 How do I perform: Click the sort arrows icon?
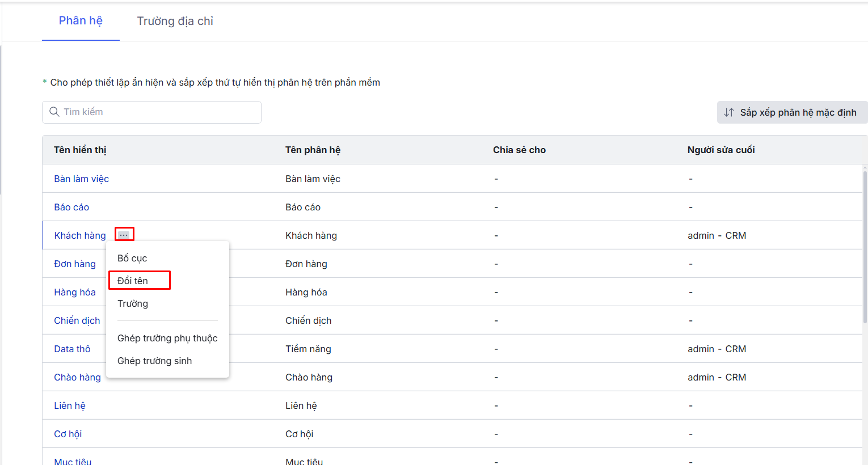tap(729, 112)
